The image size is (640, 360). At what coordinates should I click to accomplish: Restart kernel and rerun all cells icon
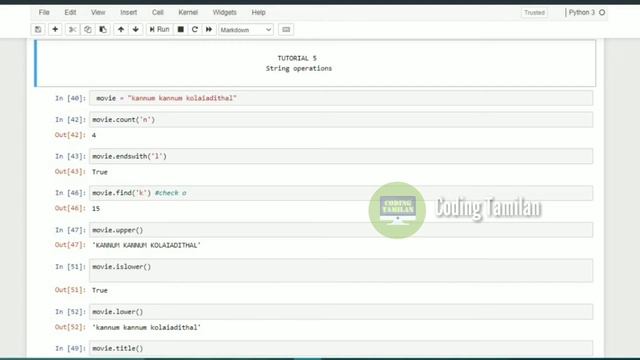pyautogui.click(x=209, y=29)
